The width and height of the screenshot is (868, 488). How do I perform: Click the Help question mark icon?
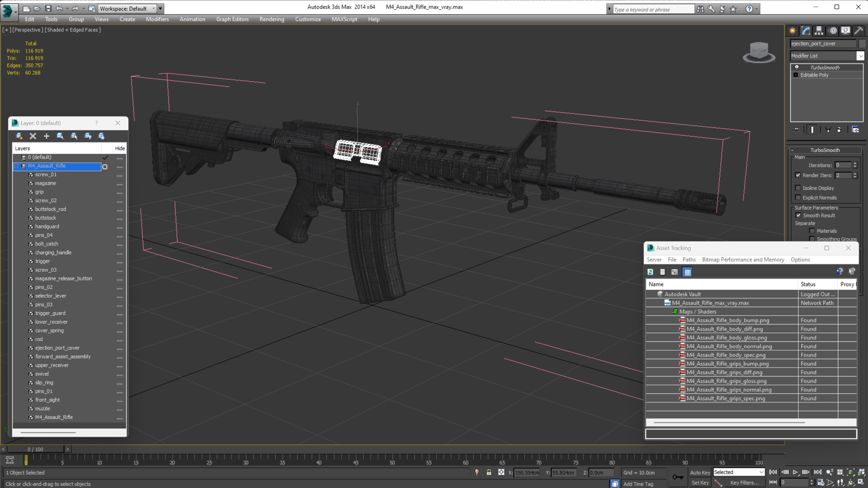(749, 9)
